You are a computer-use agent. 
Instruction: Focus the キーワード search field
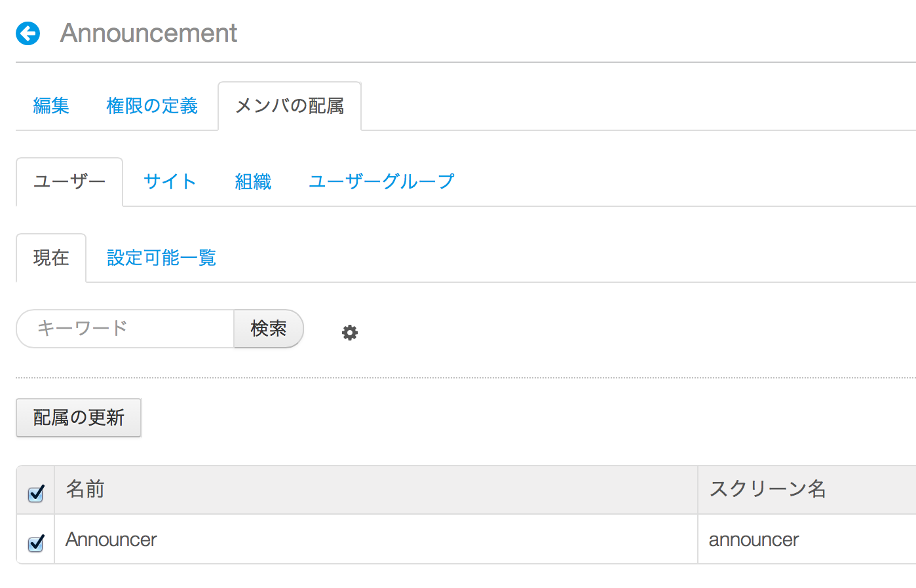pos(125,329)
